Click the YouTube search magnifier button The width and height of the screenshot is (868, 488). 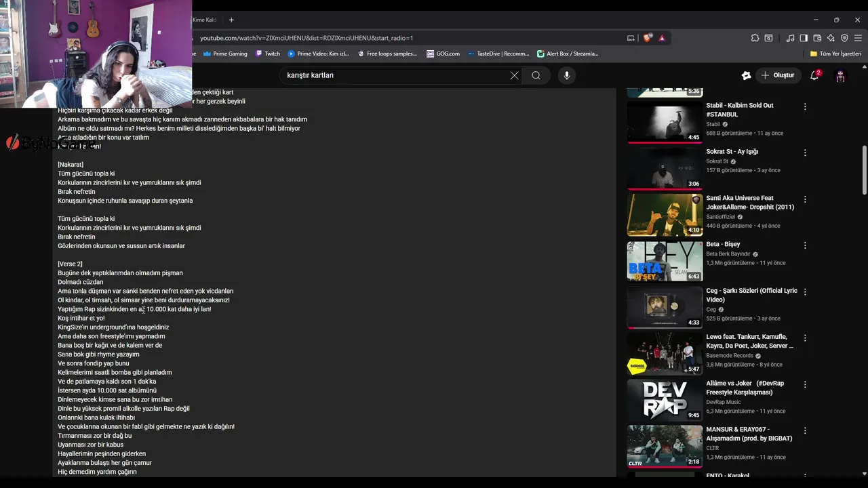pyautogui.click(x=536, y=75)
